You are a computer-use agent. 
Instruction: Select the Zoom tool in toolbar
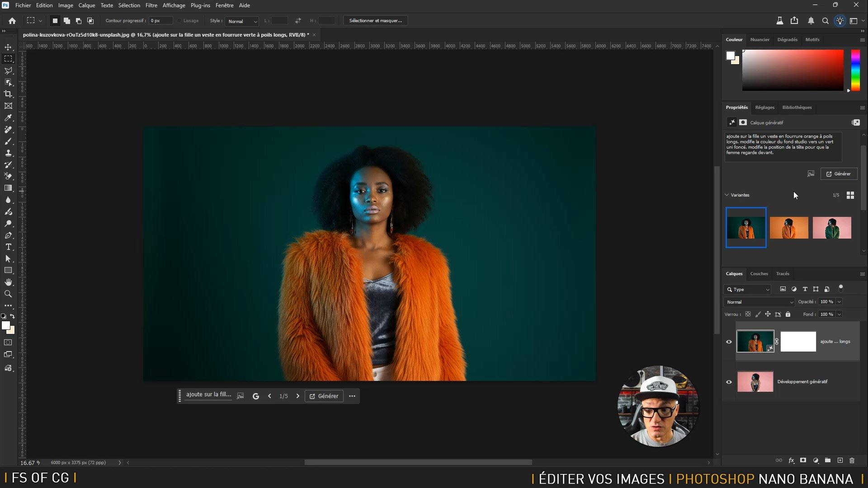click(8, 294)
